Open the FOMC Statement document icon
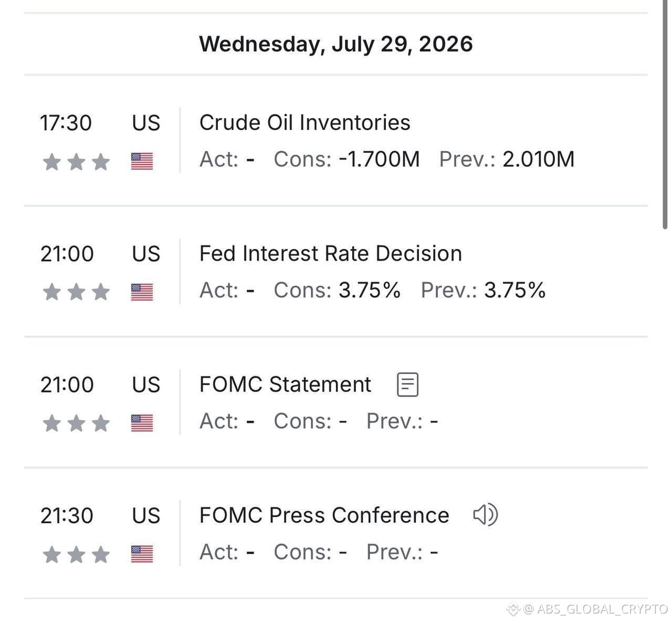This screenshot has height=622, width=672. coord(407,385)
